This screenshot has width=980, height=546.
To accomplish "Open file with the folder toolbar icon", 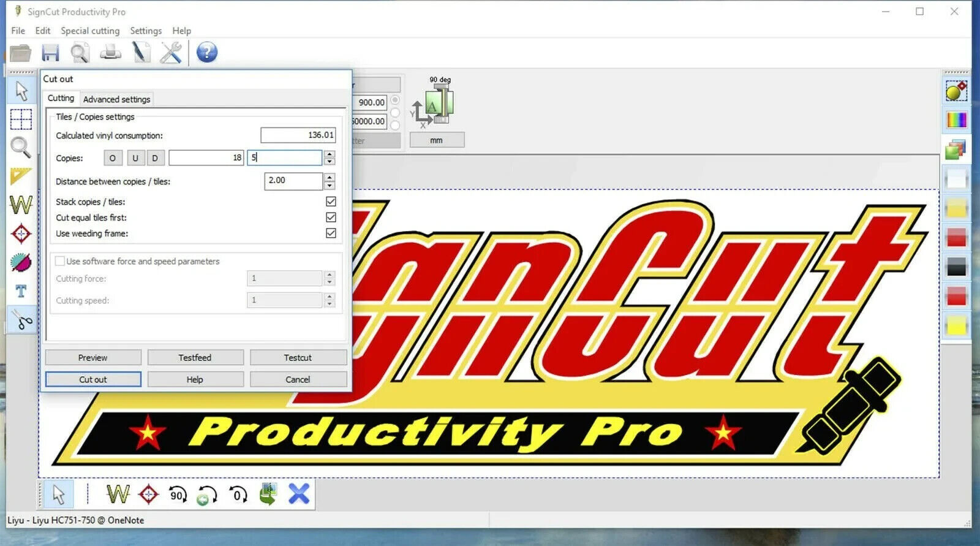I will (20, 53).
